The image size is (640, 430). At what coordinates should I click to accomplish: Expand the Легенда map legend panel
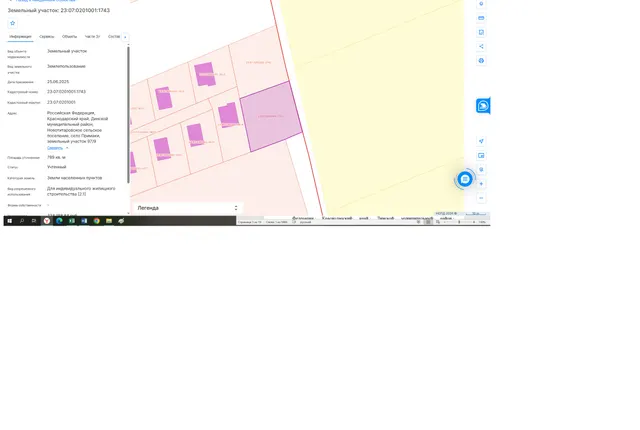(x=187, y=208)
